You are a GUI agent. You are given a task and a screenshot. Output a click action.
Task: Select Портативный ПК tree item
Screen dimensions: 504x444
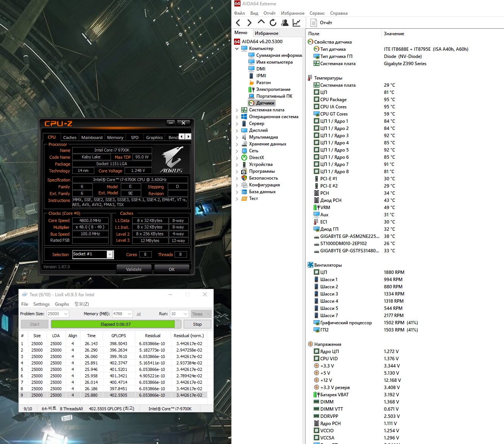[x=270, y=96]
